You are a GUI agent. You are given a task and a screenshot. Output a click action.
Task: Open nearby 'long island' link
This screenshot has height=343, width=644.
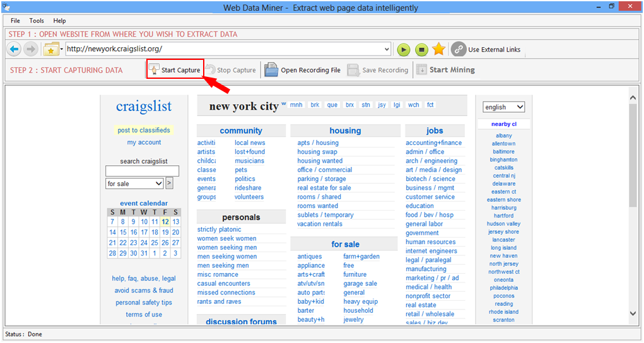[504, 248]
